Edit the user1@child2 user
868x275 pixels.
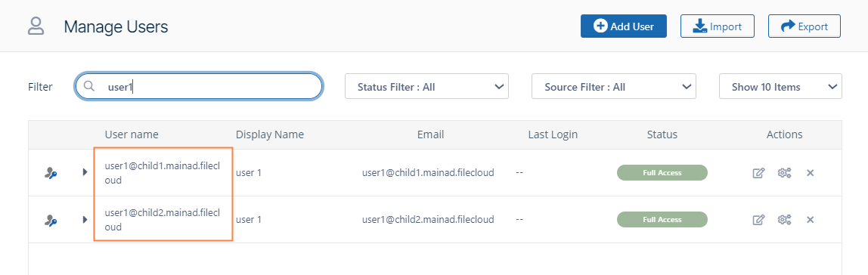click(x=758, y=220)
